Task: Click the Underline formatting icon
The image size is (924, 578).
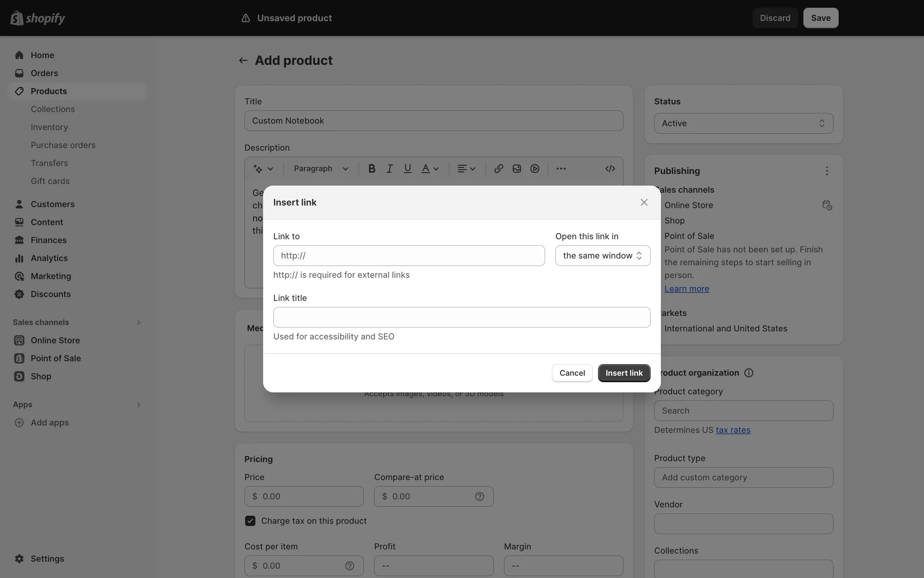Action: coord(408,169)
